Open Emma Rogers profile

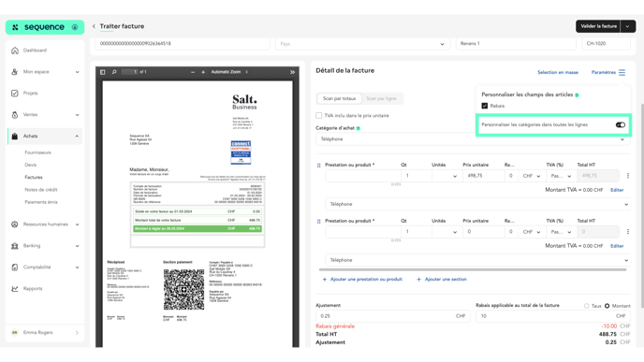[x=45, y=332]
